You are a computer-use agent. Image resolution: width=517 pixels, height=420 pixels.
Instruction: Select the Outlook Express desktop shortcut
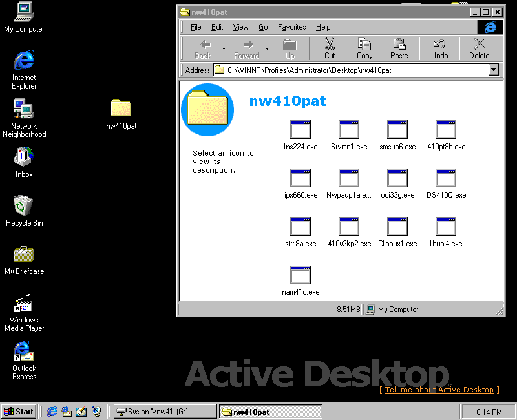tap(24, 361)
